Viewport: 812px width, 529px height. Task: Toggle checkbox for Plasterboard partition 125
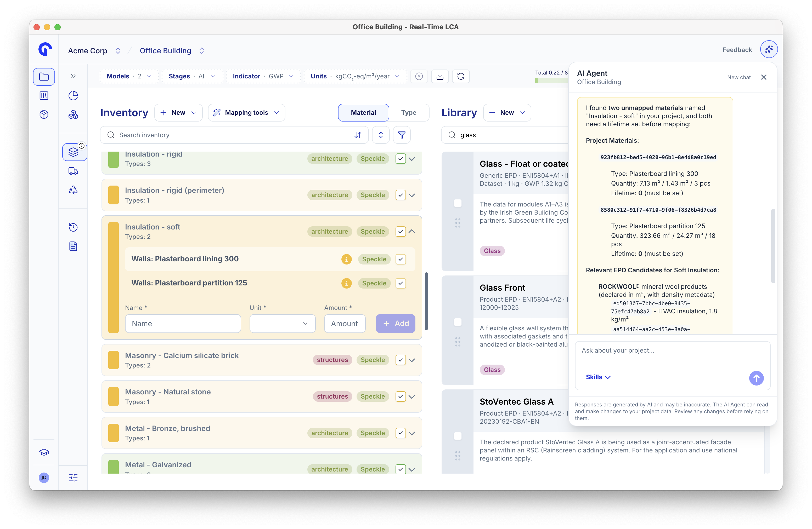pyautogui.click(x=401, y=283)
